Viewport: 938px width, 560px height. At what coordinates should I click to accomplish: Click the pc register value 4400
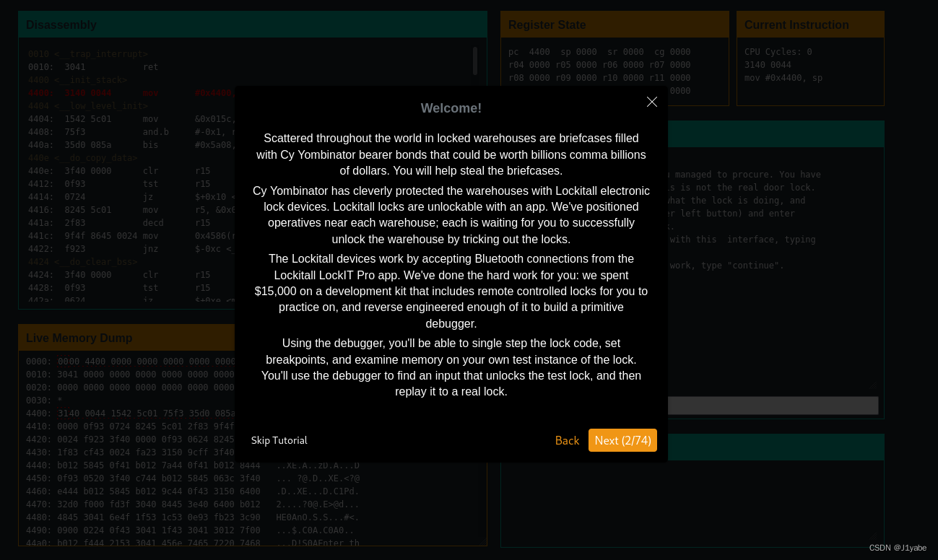click(539, 52)
